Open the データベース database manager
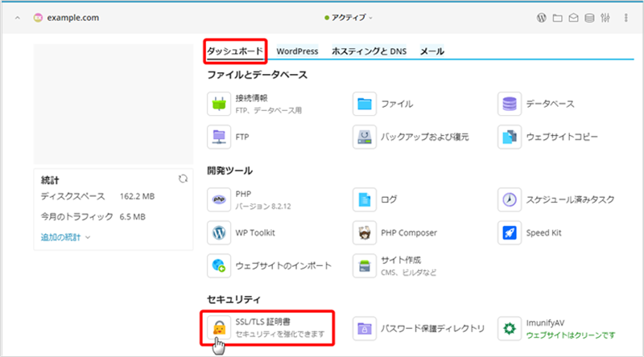Screen dimensions: 644x357 tap(536, 104)
